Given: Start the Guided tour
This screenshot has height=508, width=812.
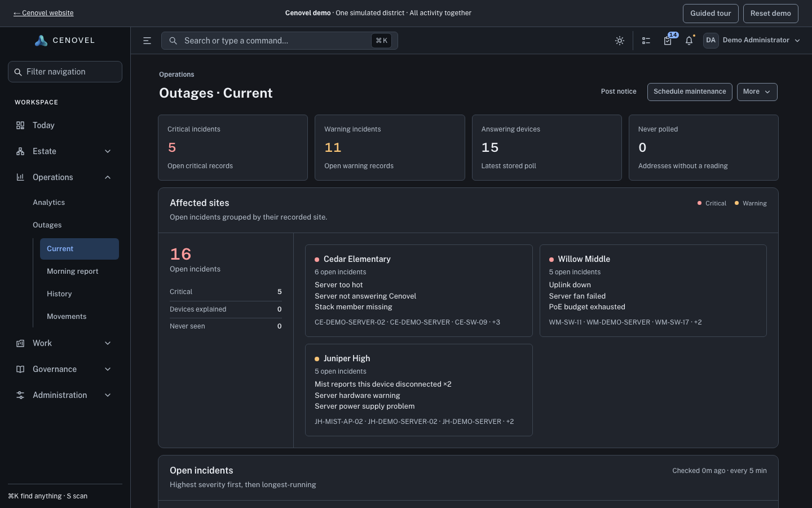Looking at the screenshot, I should 710,14.
